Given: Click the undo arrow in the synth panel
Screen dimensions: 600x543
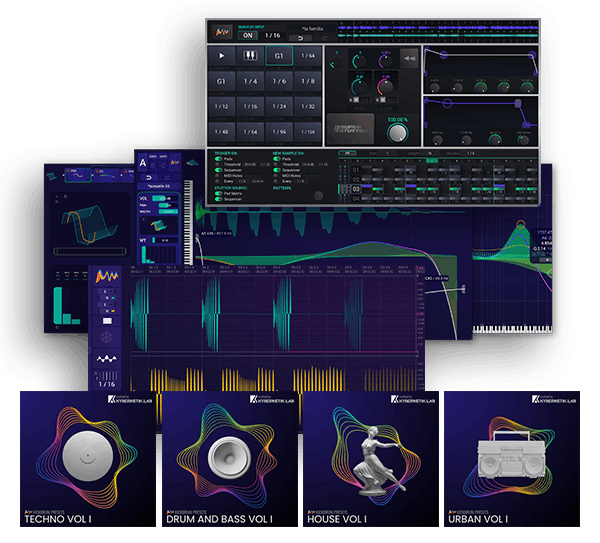Looking at the screenshot, I should [149, 178].
